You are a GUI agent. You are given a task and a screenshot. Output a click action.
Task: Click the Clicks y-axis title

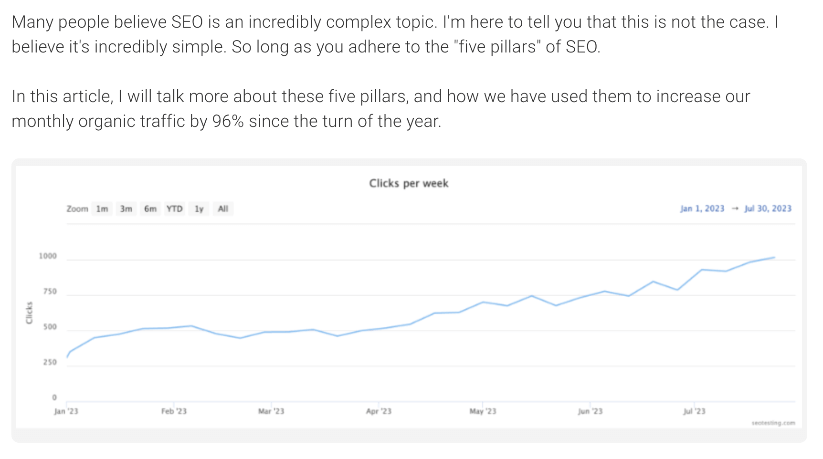(x=30, y=313)
